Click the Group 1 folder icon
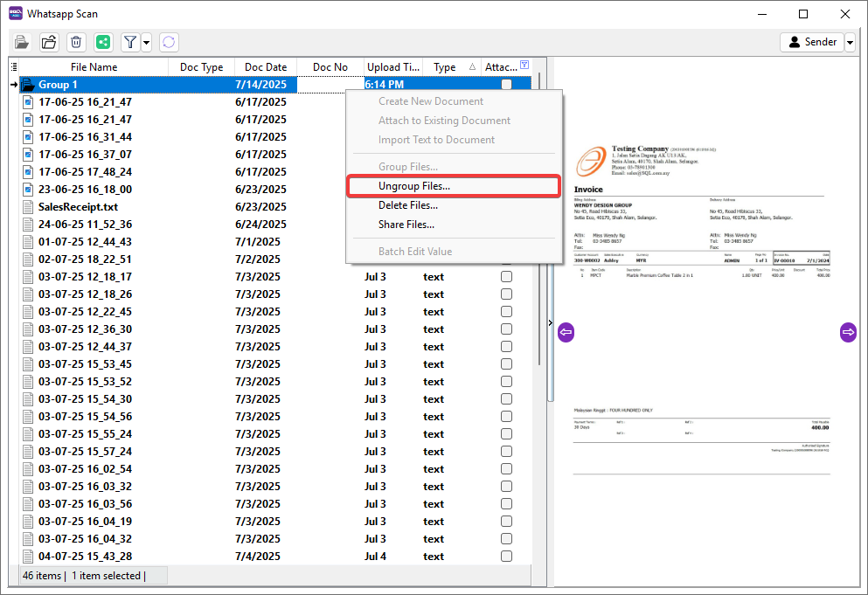 pos(28,85)
